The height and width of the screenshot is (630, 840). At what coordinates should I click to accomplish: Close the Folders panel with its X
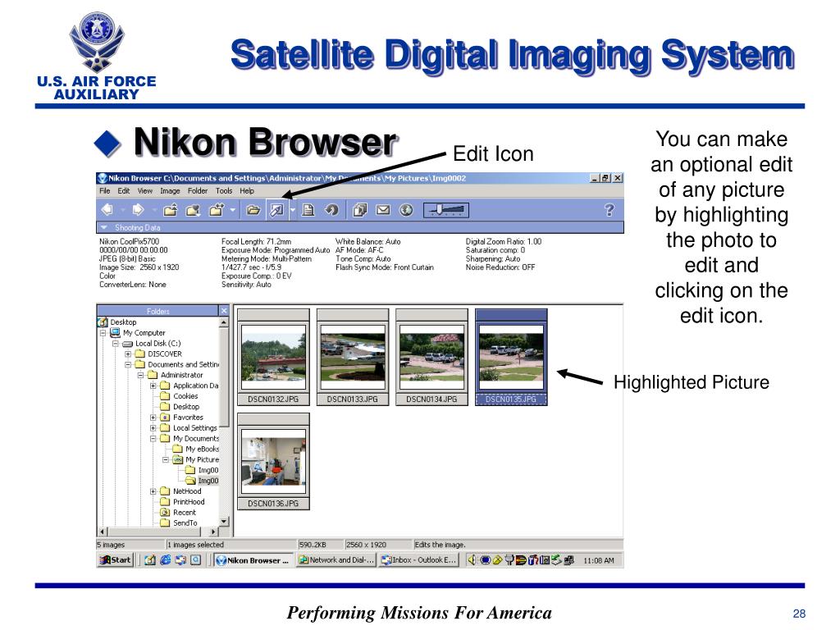pos(224,311)
